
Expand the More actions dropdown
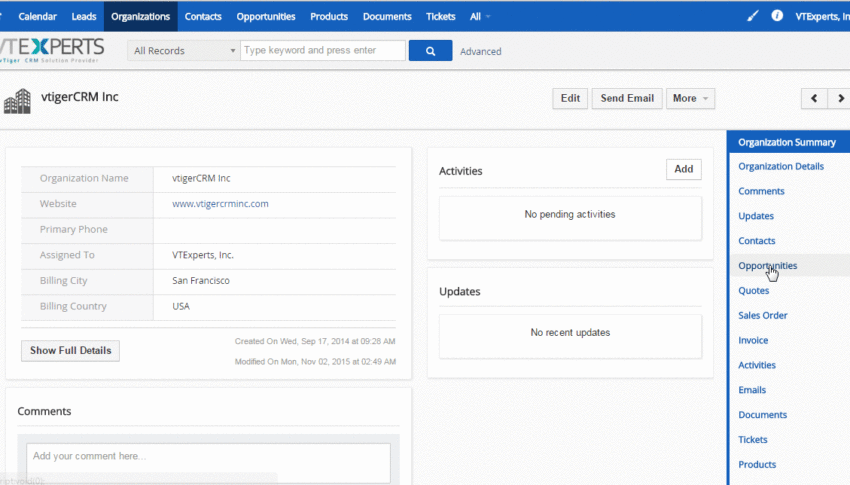[x=690, y=99]
